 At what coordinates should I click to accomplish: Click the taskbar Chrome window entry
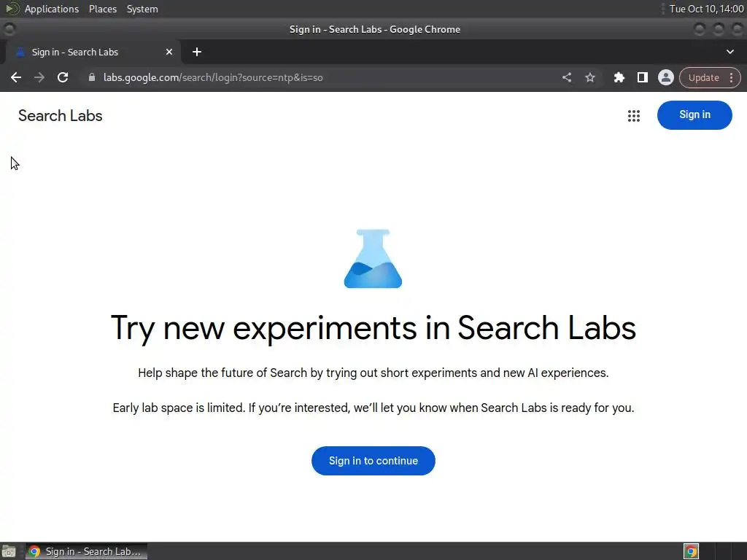point(86,551)
